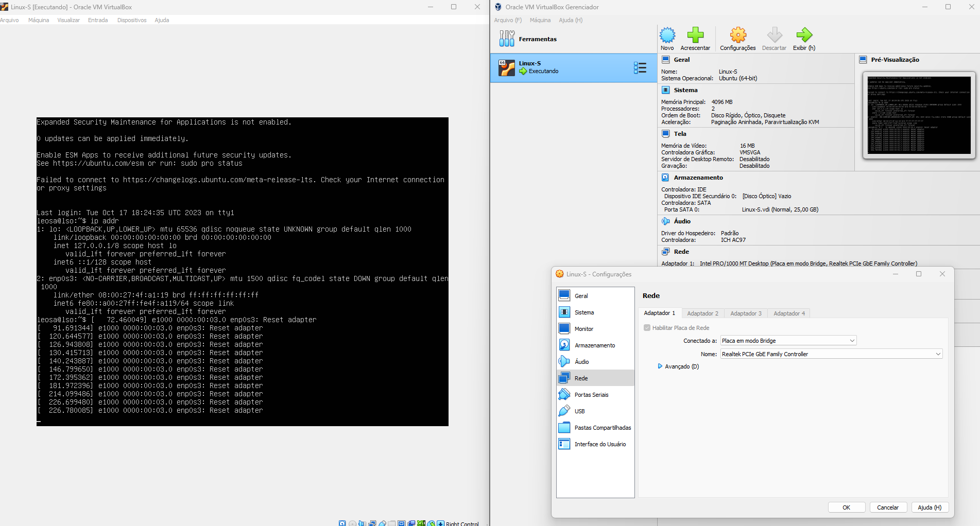980x526 pixels.
Task: Open Interface do Usuário in Configurações
Action: pos(595,444)
